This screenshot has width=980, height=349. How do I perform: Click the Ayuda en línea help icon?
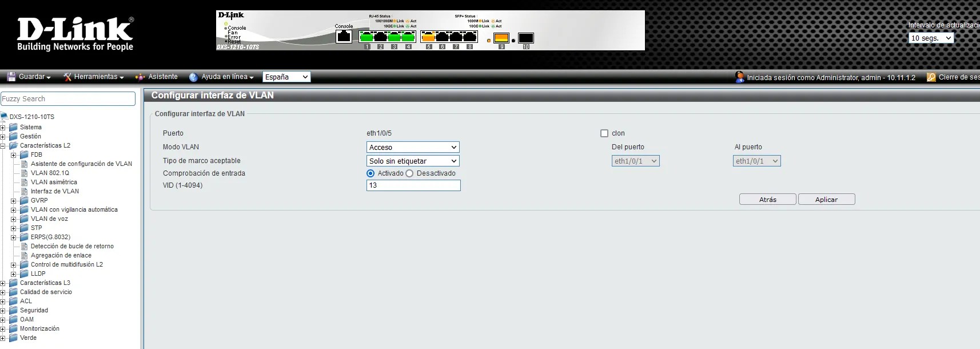point(193,77)
